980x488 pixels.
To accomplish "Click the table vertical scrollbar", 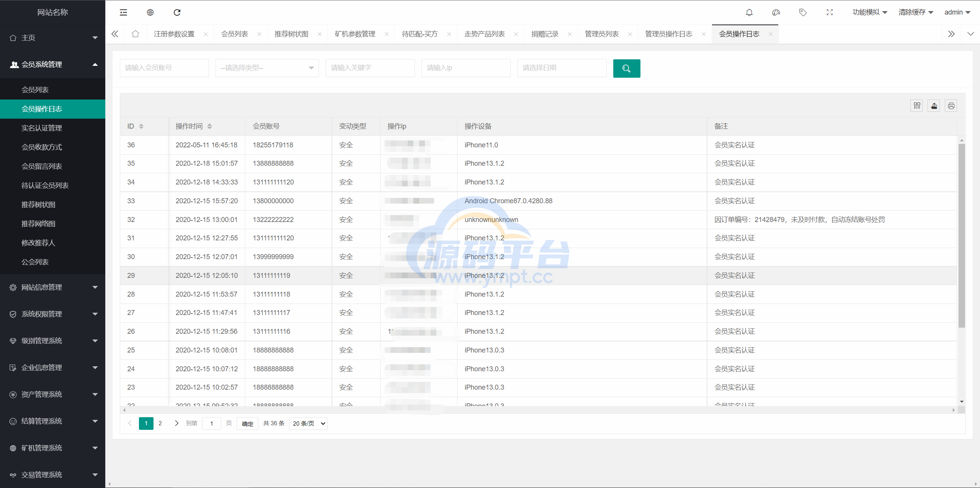I will (962, 235).
